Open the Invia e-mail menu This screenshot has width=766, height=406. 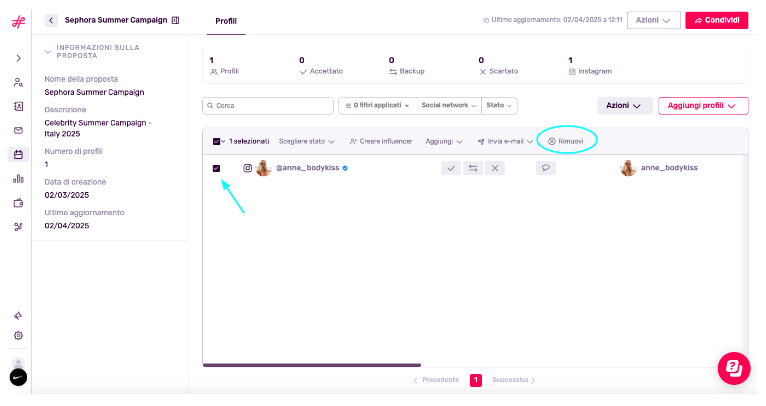[505, 142]
